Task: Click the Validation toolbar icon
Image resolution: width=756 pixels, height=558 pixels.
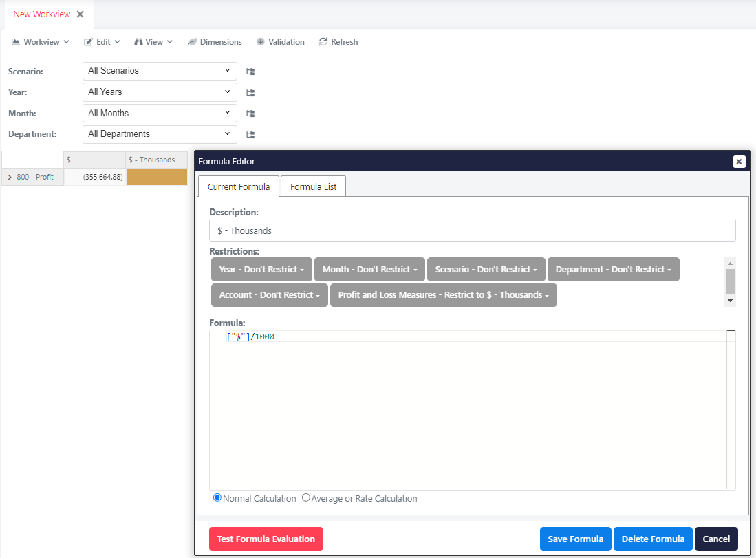Action: pyautogui.click(x=261, y=42)
